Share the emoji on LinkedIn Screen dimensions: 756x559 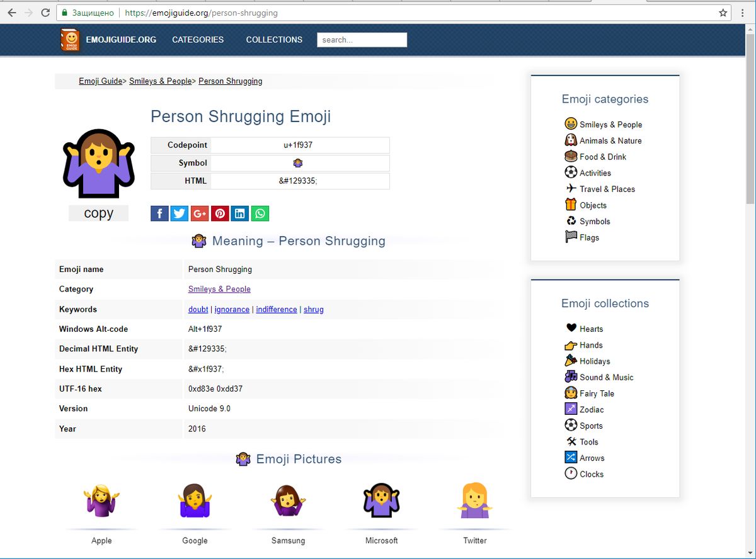240,213
